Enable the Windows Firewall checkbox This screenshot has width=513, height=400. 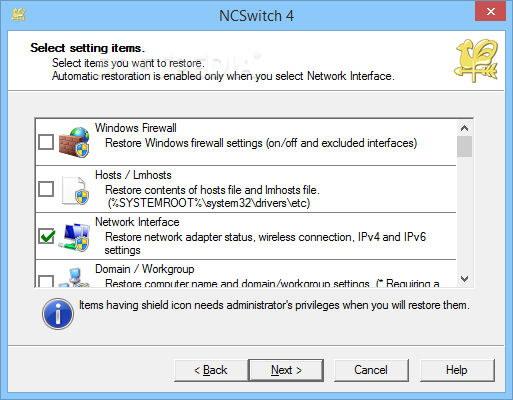46,142
